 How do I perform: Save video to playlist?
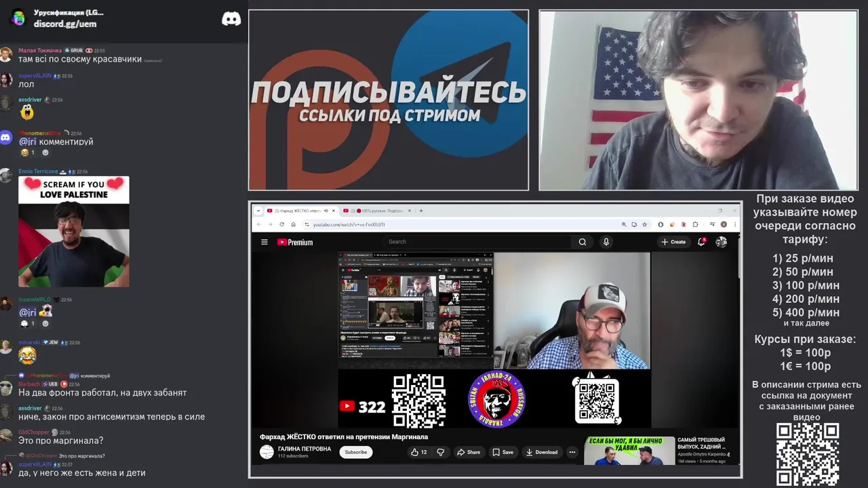[503, 452]
